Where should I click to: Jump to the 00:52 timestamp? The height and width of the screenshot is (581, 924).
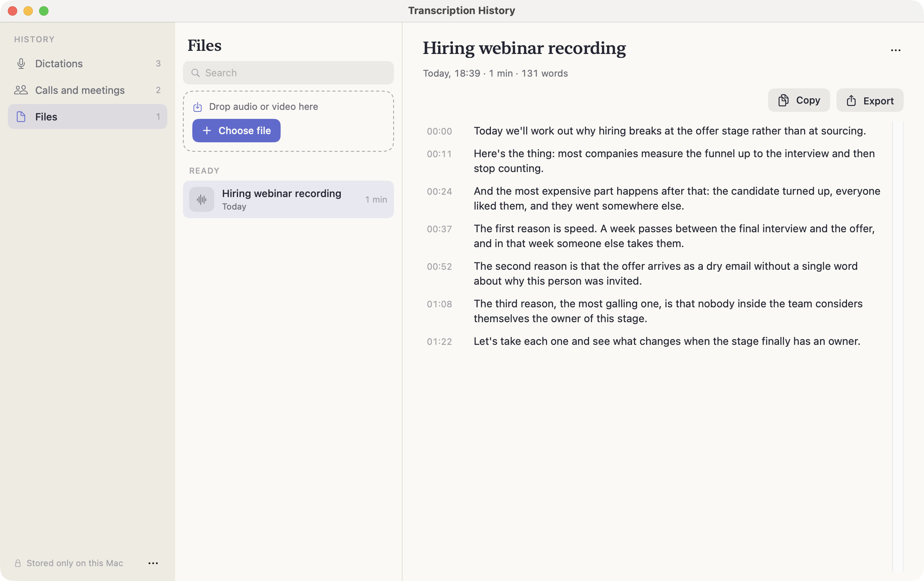[x=439, y=267]
